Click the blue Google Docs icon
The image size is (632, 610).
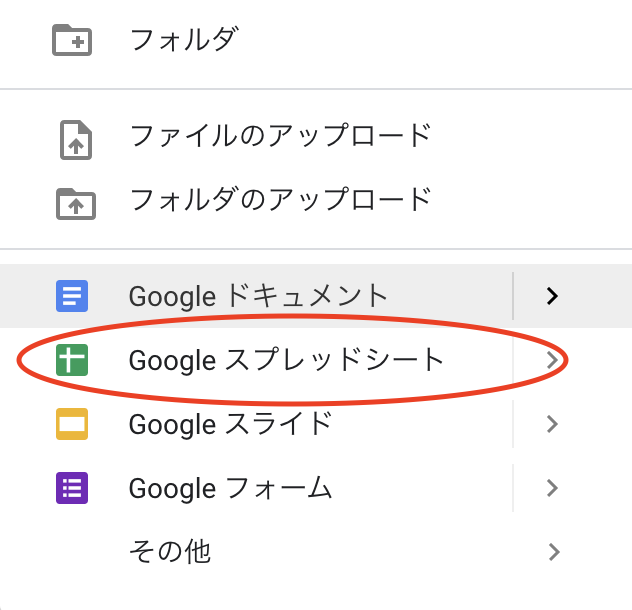point(72,296)
